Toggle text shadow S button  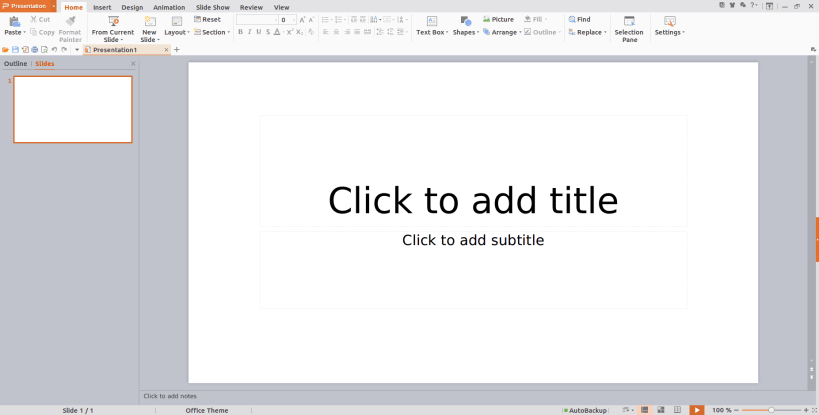(268, 32)
